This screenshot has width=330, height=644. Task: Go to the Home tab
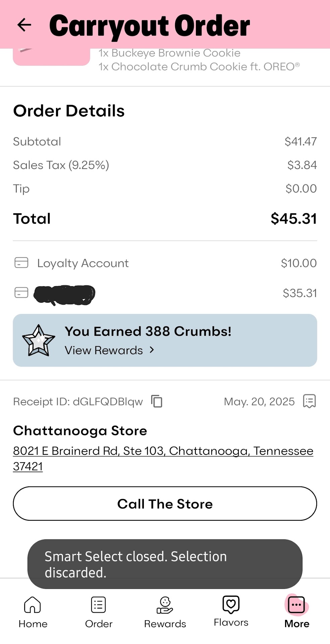(x=33, y=612)
